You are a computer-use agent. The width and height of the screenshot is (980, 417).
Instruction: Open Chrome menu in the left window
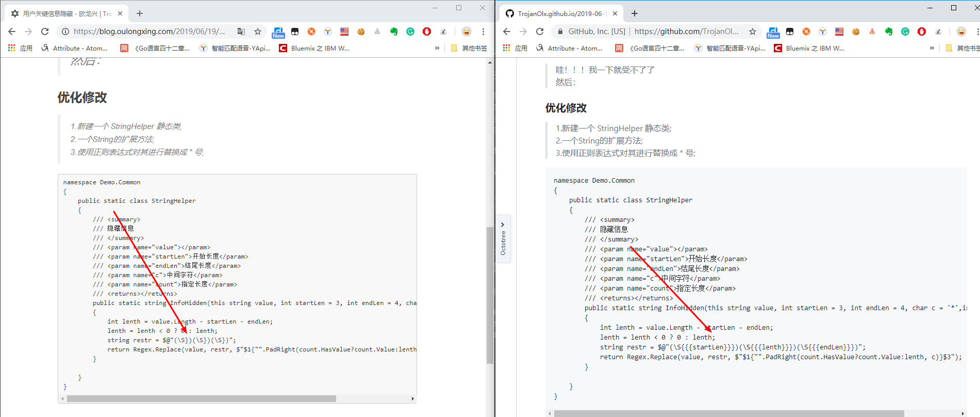point(483,31)
